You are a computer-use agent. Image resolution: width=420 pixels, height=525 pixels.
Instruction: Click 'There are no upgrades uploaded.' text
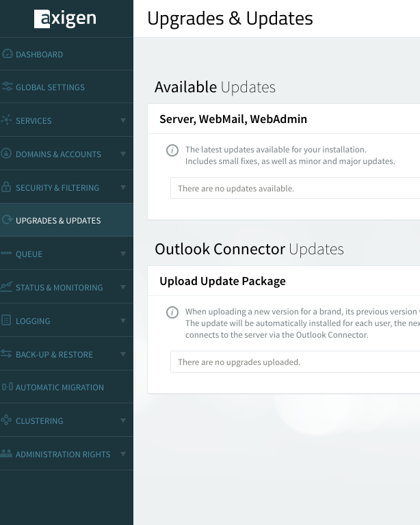click(x=239, y=362)
